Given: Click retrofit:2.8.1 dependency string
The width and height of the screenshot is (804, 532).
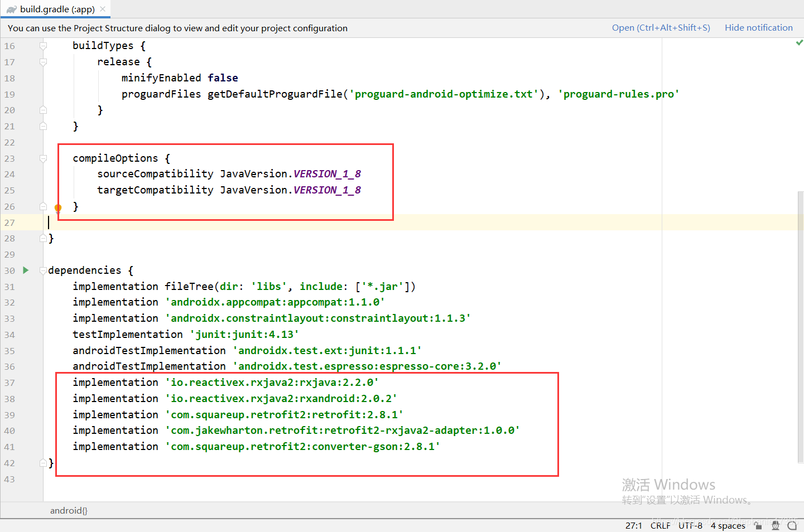Looking at the screenshot, I should (284, 415).
